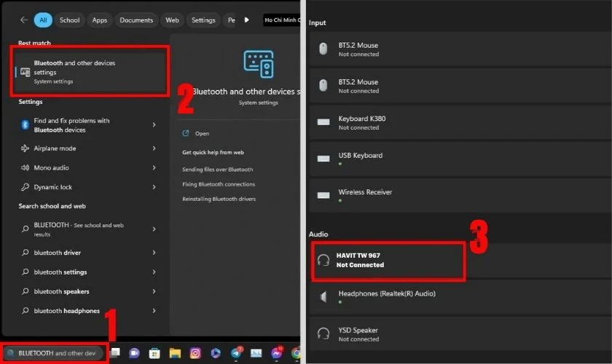Expand the bluetooth driver suggestion arrow
This screenshot has width=612, height=364.
(x=154, y=253)
